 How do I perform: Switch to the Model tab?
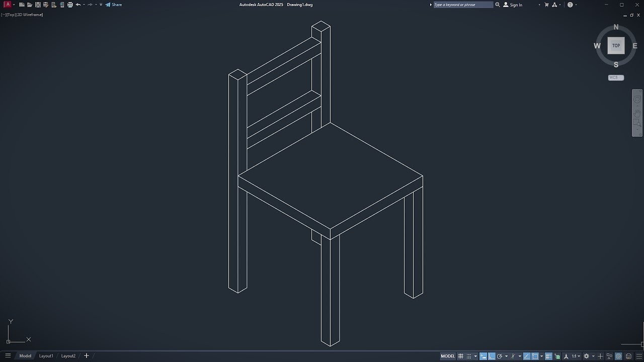(25, 356)
